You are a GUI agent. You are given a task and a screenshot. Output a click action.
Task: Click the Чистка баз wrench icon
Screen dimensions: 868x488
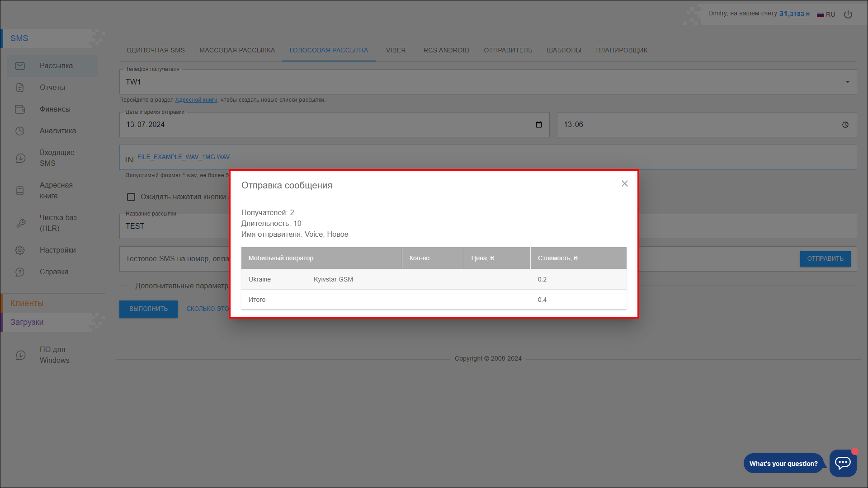[21, 223]
